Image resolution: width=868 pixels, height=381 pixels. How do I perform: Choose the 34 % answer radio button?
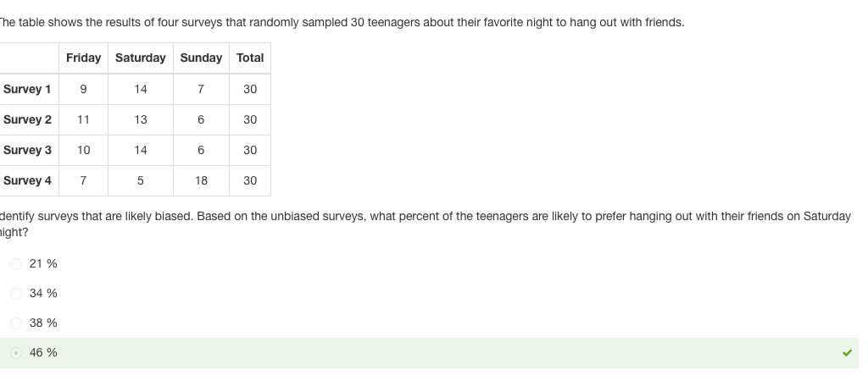pyautogui.click(x=16, y=294)
